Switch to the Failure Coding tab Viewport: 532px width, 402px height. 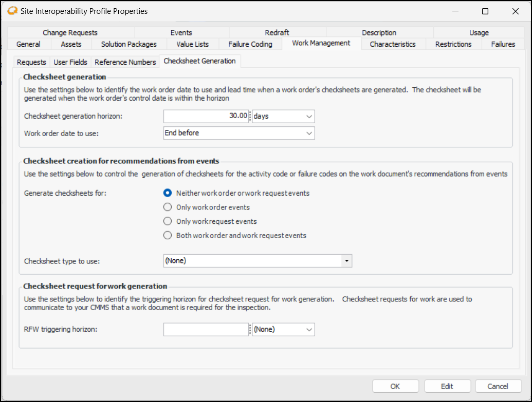(x=250, y=44)
